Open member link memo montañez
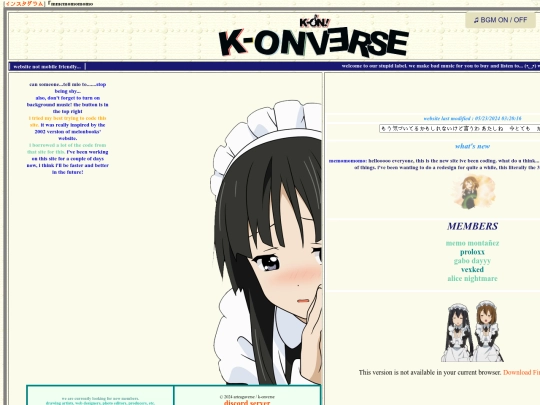 pos(472,243)
